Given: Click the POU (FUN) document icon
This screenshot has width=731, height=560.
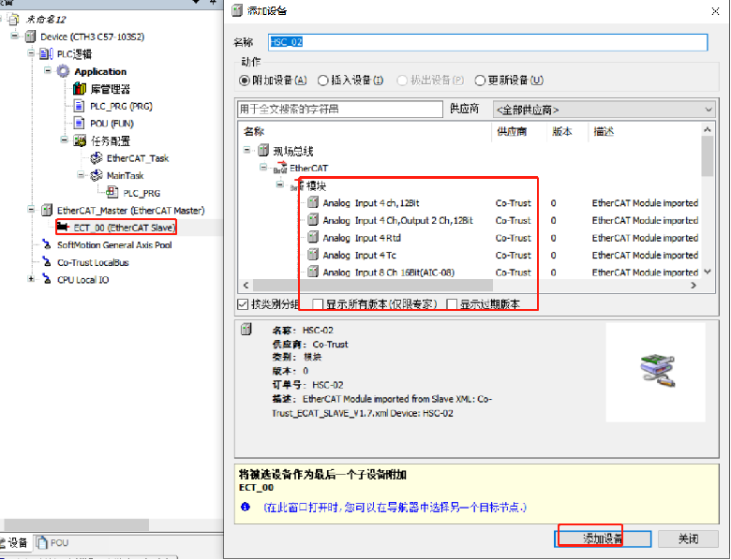Looking at the screenshot, I should (80, 124).
